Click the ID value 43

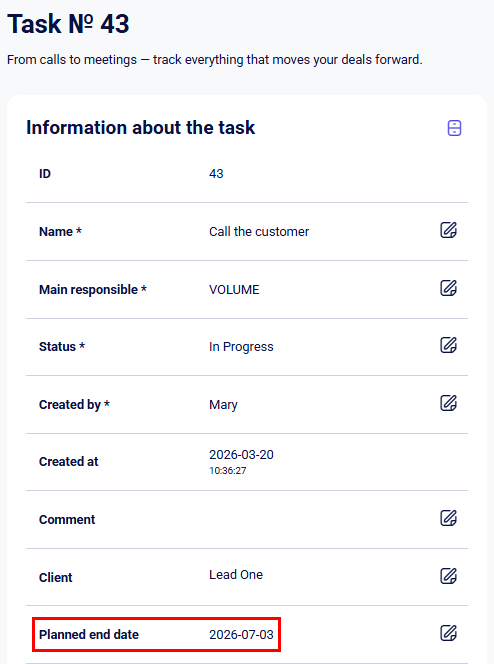(x=216, y=174)
